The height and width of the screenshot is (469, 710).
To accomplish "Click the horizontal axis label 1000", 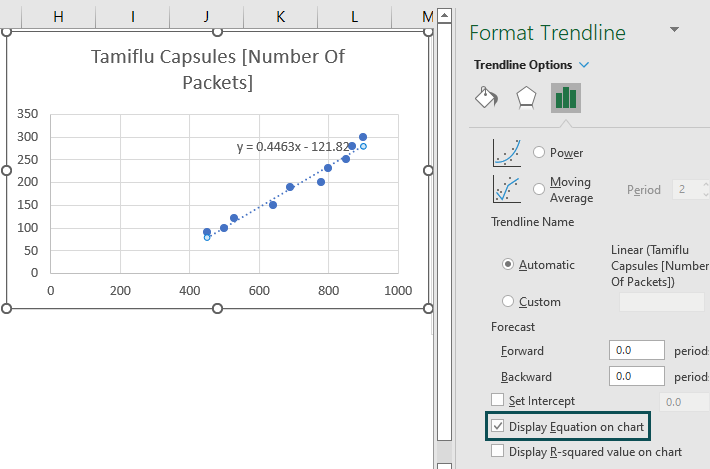I will [x=398, y=291].
